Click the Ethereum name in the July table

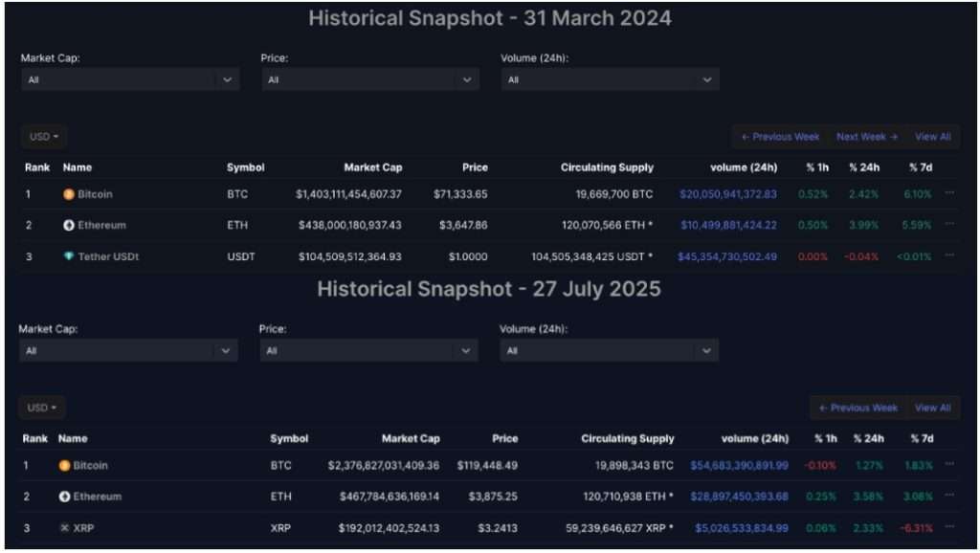tap(96, 497)
